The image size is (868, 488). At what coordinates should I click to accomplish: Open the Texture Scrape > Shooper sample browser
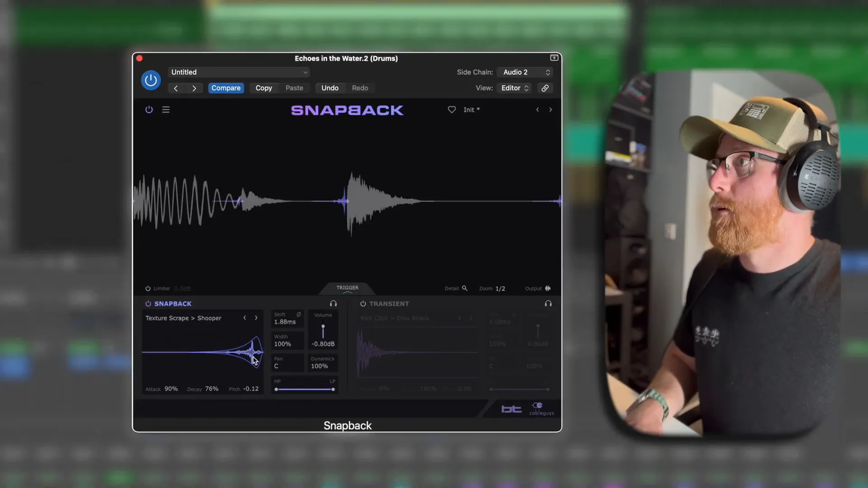[183, 318]
